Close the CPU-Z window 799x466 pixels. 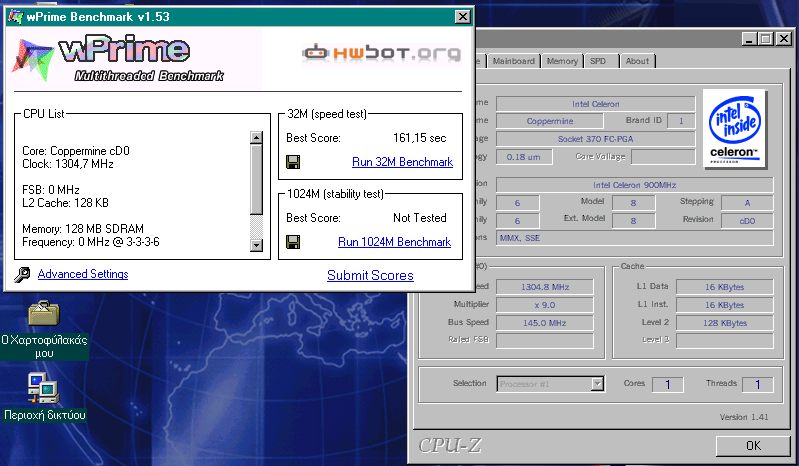783,39
